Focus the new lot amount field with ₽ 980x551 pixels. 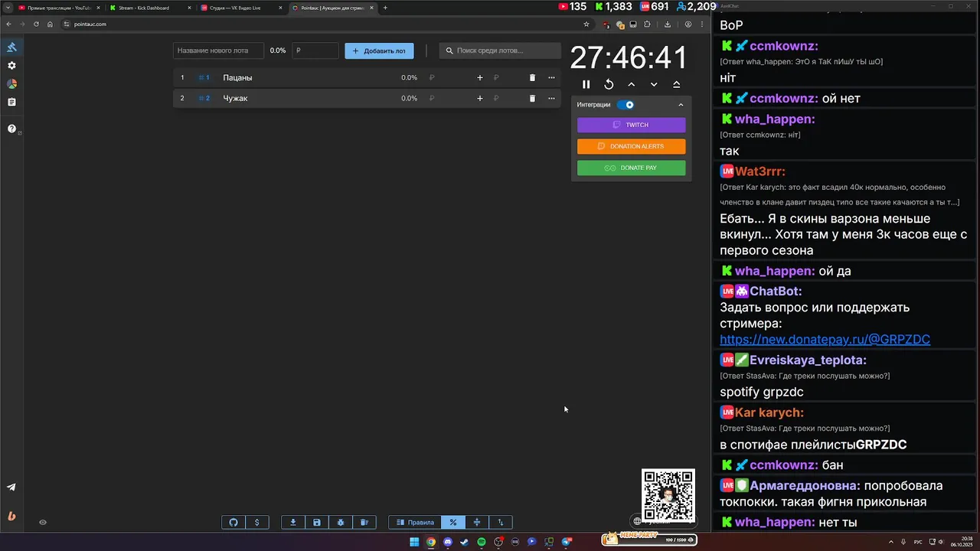click(x=315, y=51)
